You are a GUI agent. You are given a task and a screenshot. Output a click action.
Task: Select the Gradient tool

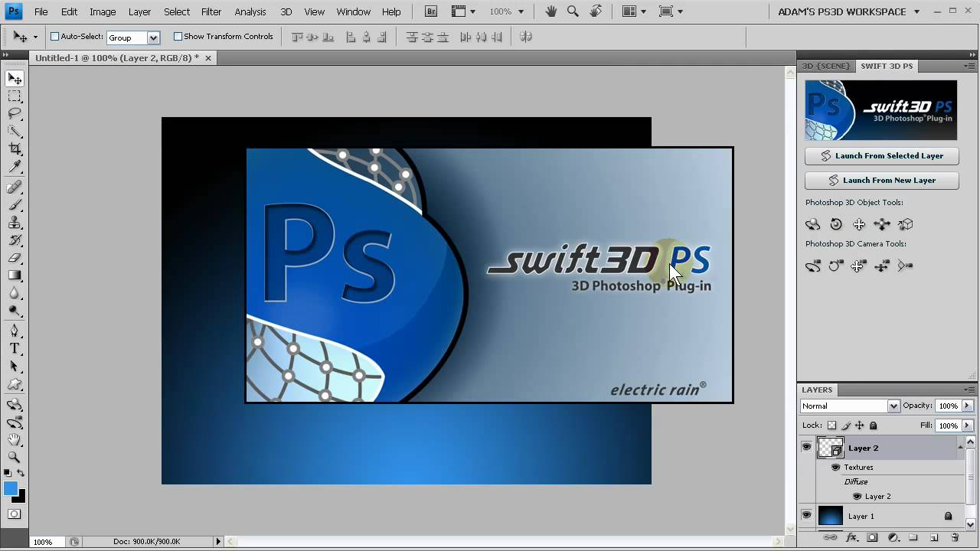[15, 275]
